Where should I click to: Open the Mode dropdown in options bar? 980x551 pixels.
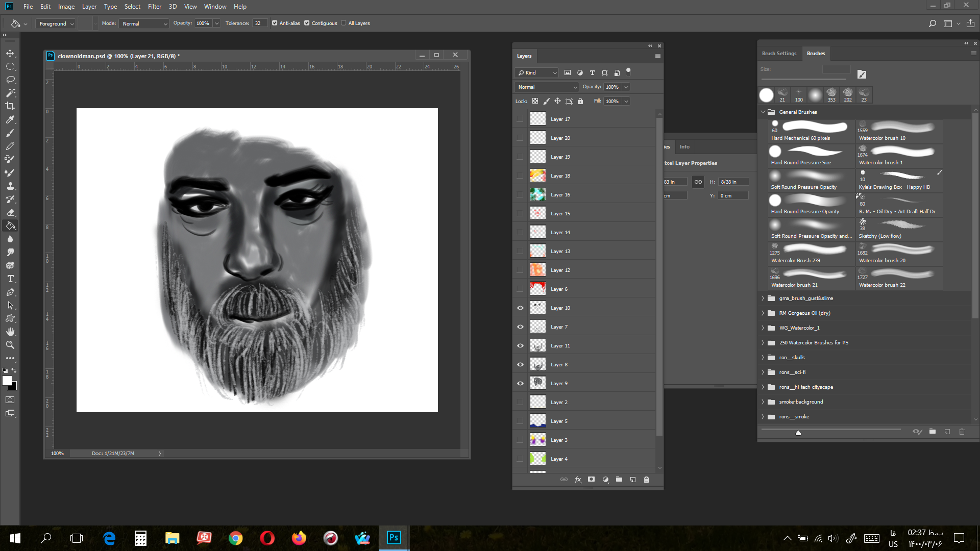point(144,23)
